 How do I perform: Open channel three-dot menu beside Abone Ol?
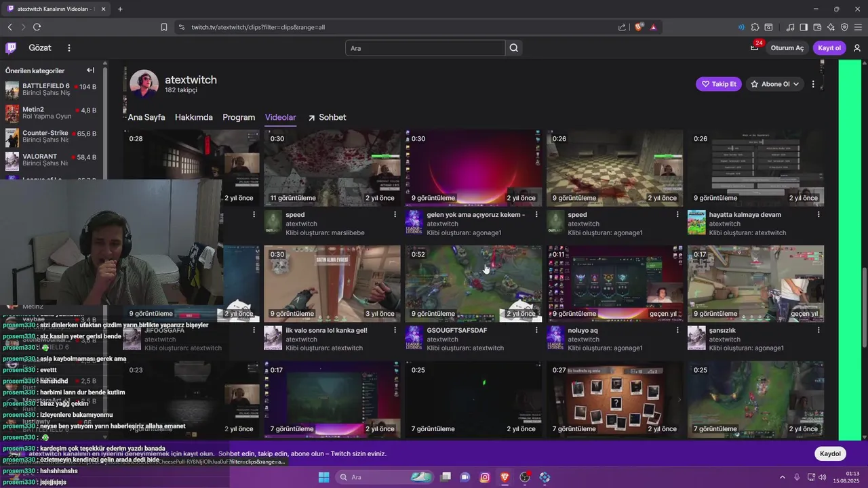point(813,84)
